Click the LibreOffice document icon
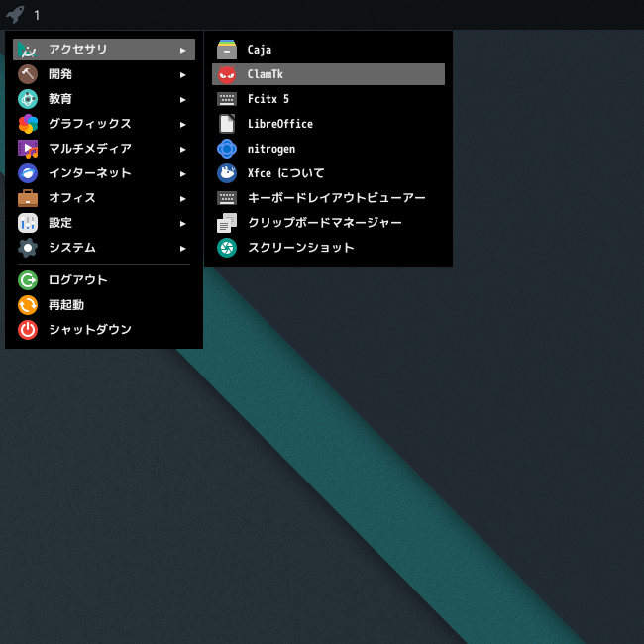The width and height of the screenshot is (644, 644). pyautogui.click(x=227, y=124)
